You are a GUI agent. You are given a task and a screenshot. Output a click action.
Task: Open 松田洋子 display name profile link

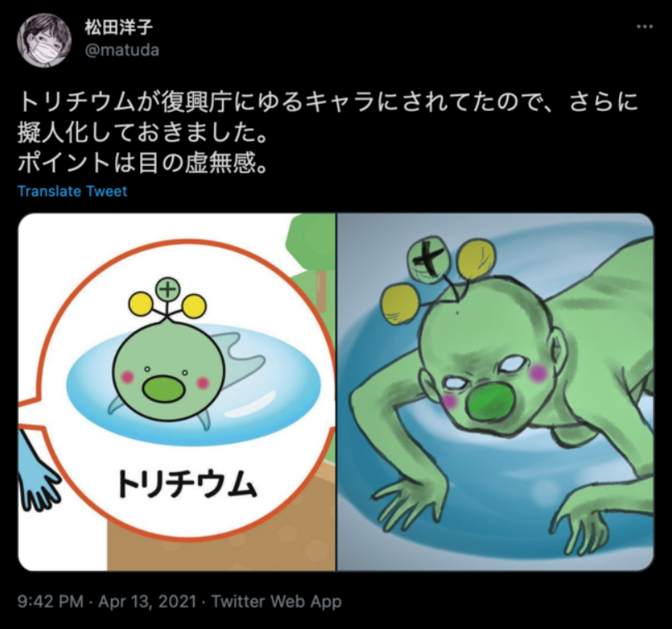[118, 27]
